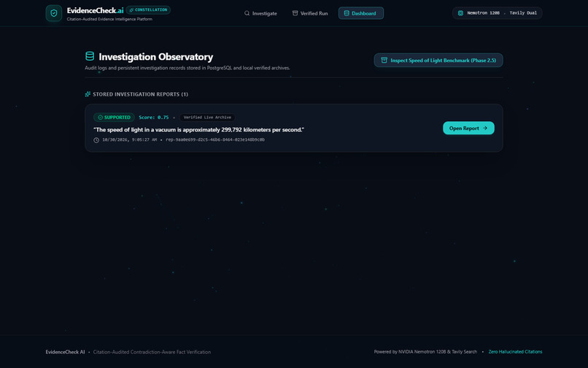The width and height of the screenshot is (588, 368).
Task: Click the EvidenceCheck shield logo icon
Action: tap(54, 13)
